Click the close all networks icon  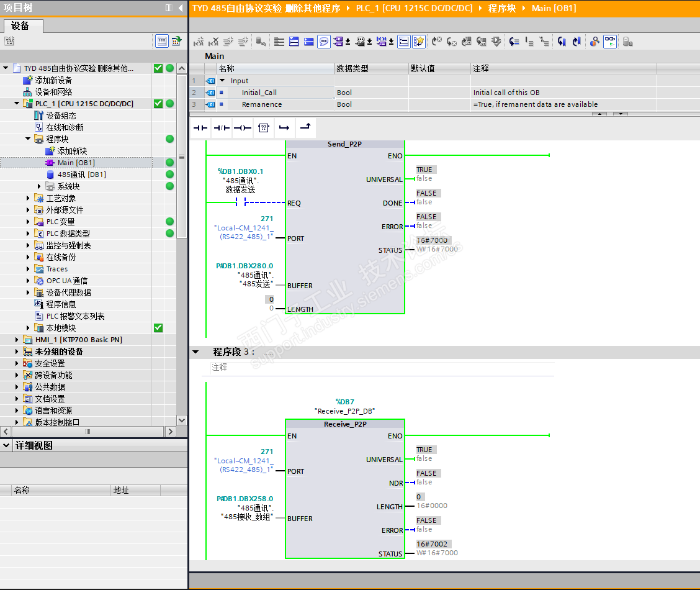tap(308, 42)
